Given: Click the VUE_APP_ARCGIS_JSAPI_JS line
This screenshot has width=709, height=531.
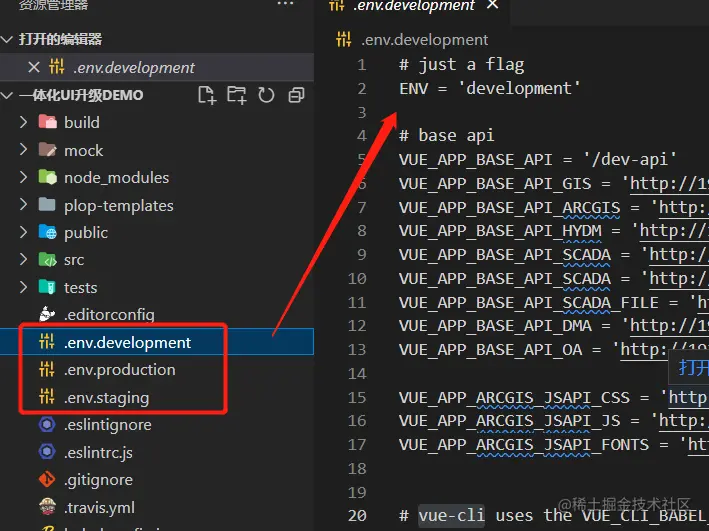Looking at the screenshot, I should click(x=554, y=421).
